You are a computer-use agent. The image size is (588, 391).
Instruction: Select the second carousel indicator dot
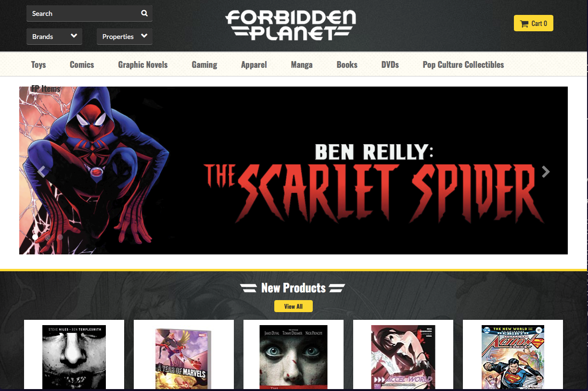pyautogui.click(x=48, y=237)
